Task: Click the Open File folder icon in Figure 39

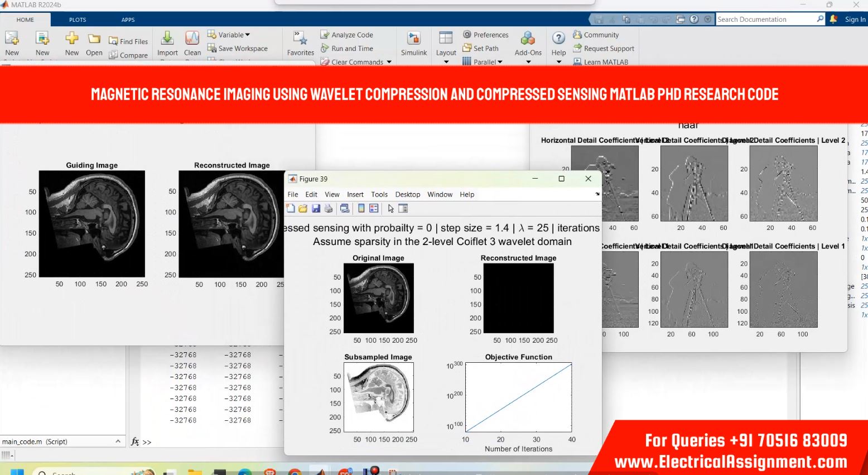Action: click(x=303, y=209)
